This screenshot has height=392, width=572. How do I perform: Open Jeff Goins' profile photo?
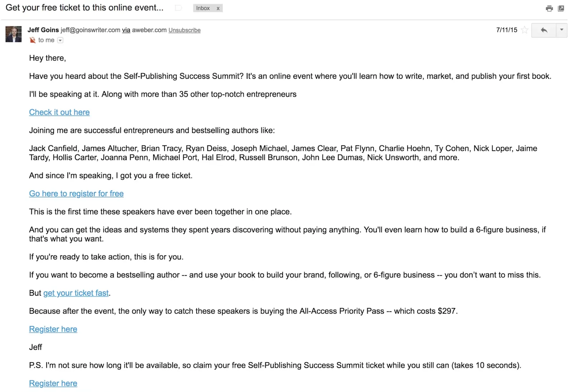[14, 34]
